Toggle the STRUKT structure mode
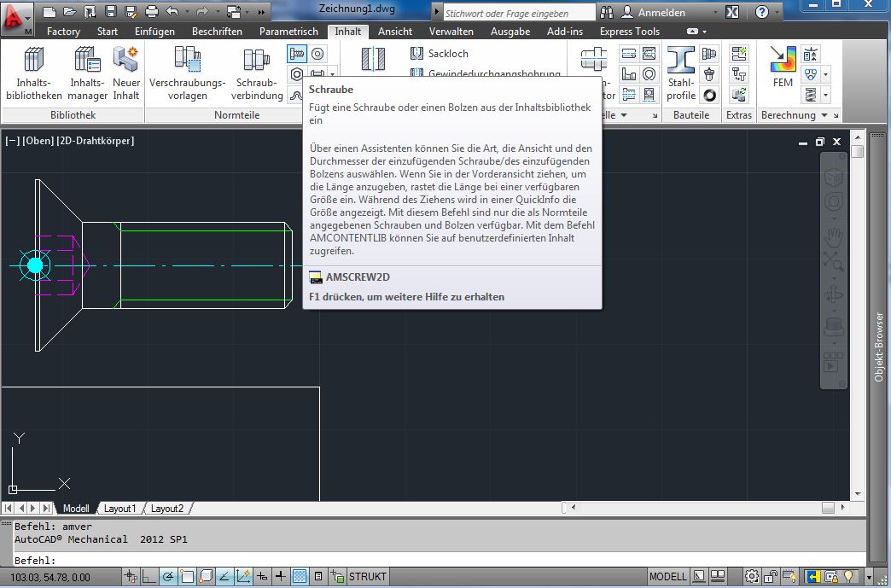The width and height of the screenshot is (891, 588). (367, 577)
